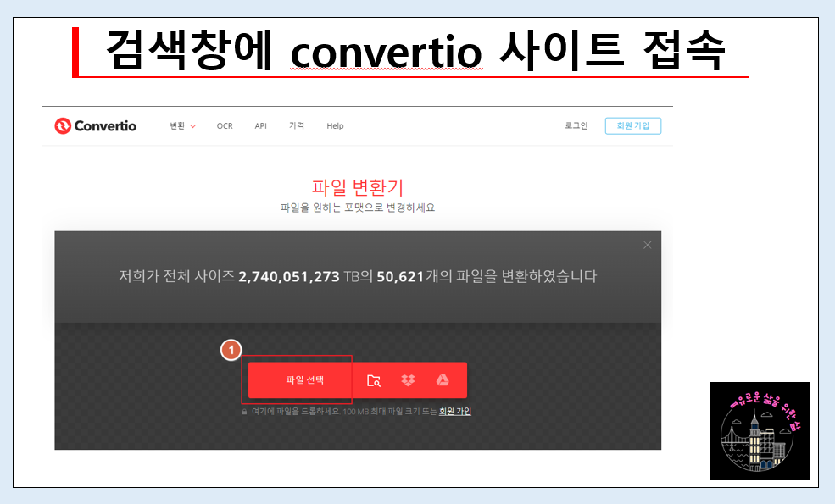Click the 회원 가입 link under upload button
835x504 pixels.
(454, 412)
